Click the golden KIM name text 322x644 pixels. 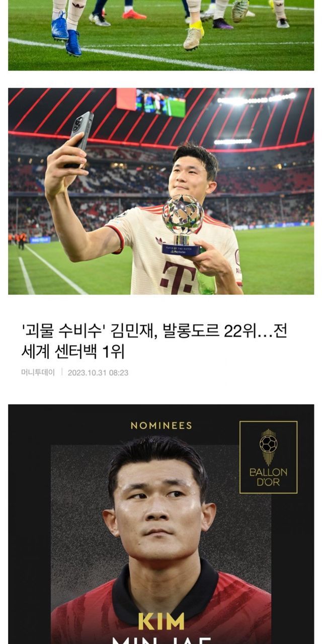coord(161,621)
